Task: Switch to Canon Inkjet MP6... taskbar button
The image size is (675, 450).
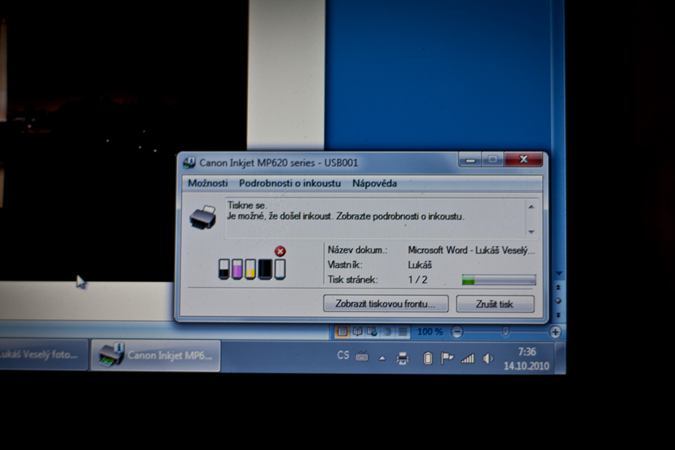Action: tap(155, 355)
